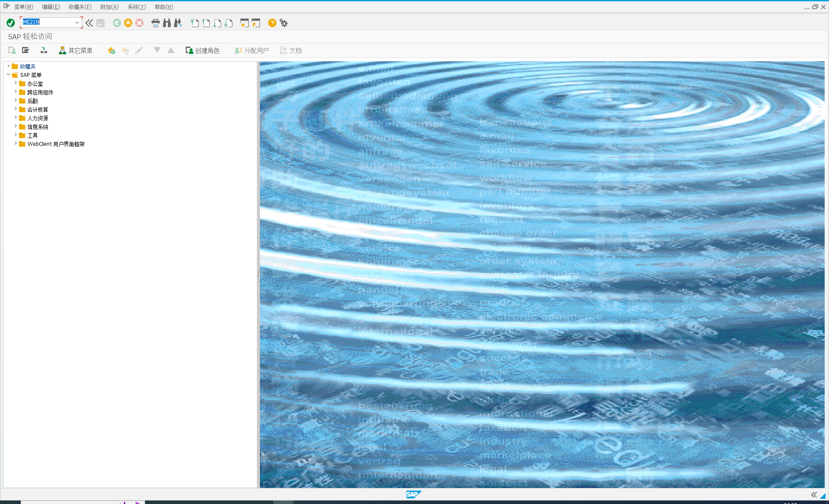Collapse the command field double-chevron
Viewport: 829px width, 504px height.
pos(89,23)
